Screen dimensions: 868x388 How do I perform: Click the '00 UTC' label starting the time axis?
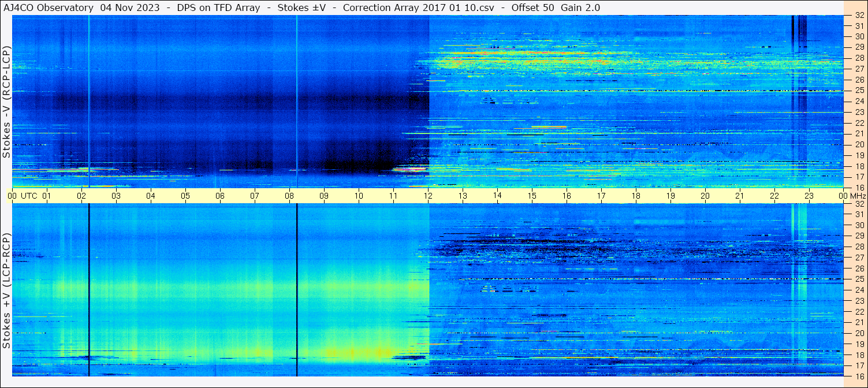[x=22, y=196]
